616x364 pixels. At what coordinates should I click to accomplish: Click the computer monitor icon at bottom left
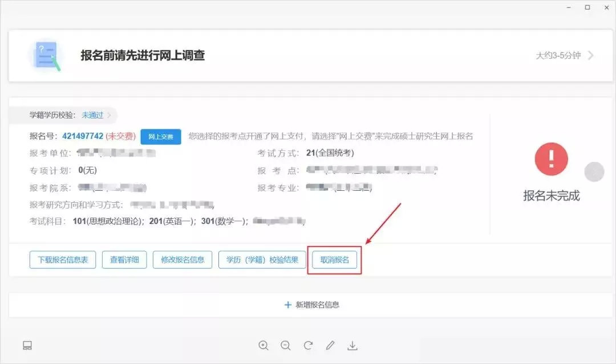[x=26, y=345]
